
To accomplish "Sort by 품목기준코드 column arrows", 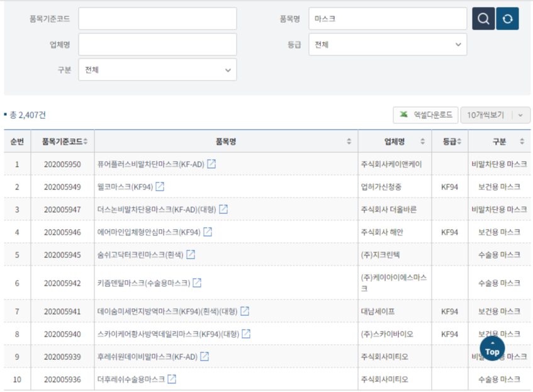I will coord(86,142).
